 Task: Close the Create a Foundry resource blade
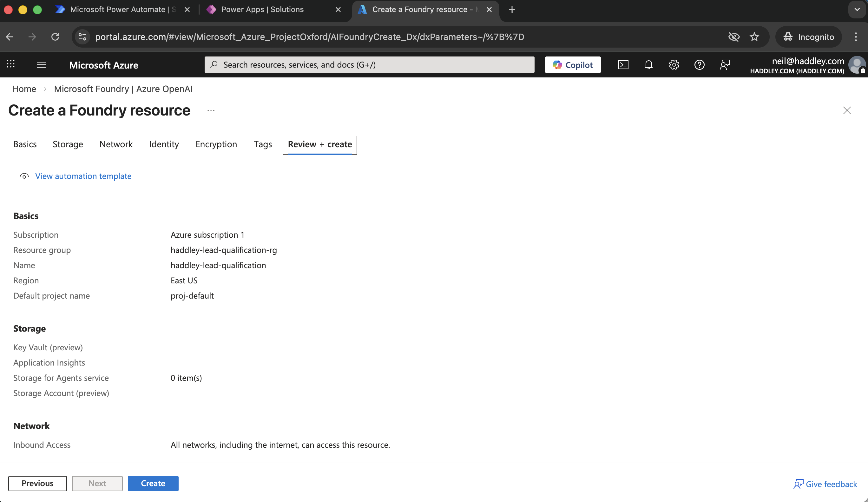click(847, 110)
